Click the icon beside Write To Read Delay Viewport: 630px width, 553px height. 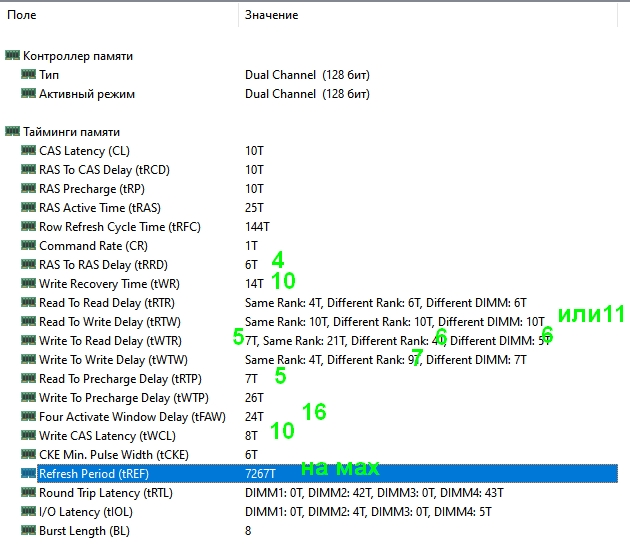click(x=29, y=340)
